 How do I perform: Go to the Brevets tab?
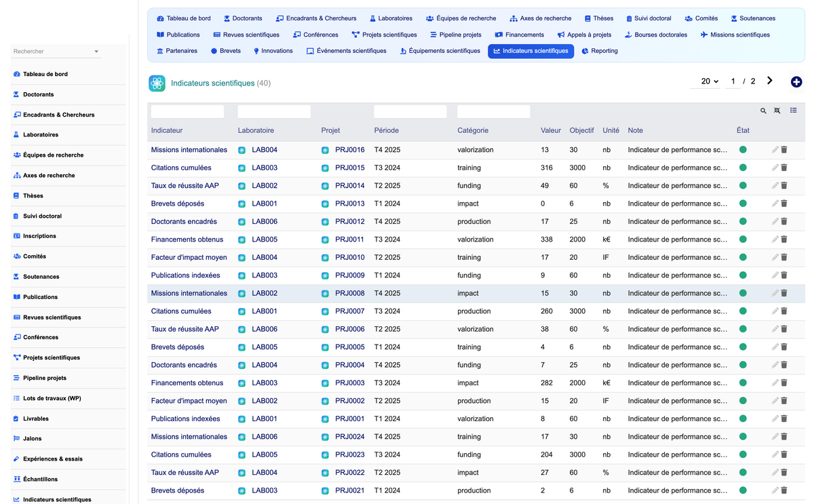coord(225,51)
